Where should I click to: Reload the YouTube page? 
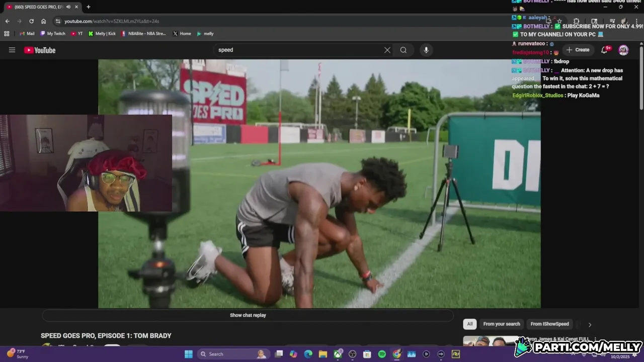31,21
